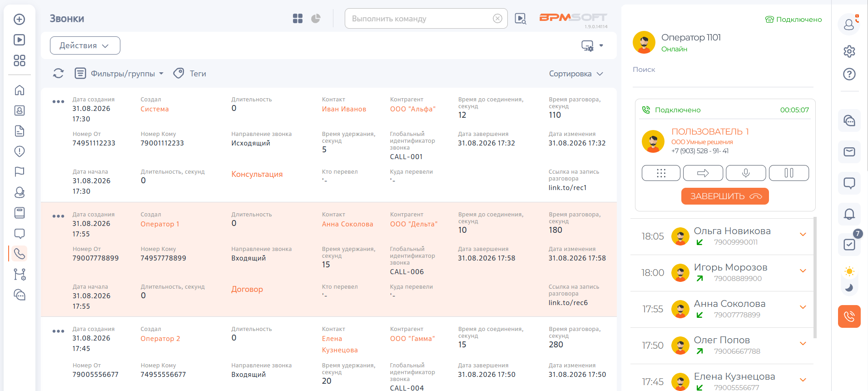This screenshot has width=868, height=391.
Task: Open user profile icon in right panel
Action: coord(849,24)
